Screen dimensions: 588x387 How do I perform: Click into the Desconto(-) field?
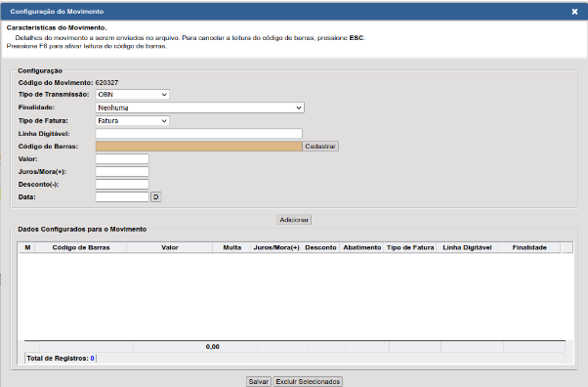point(122,185)
